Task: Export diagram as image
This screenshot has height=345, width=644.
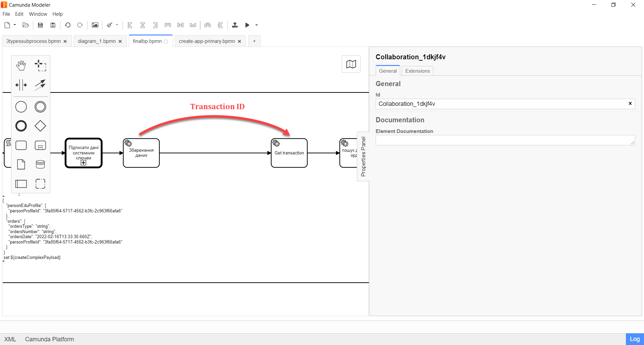Action: tap(95, 25)
